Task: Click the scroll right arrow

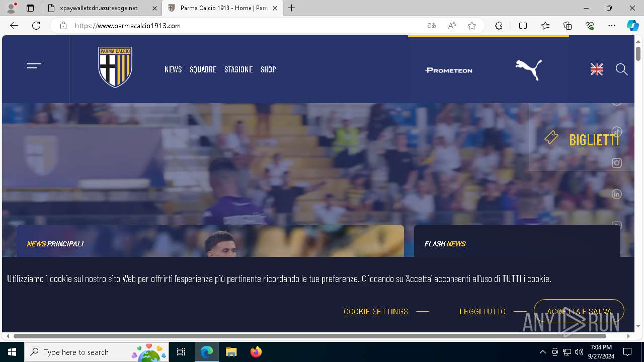Action: click(628, 336)
